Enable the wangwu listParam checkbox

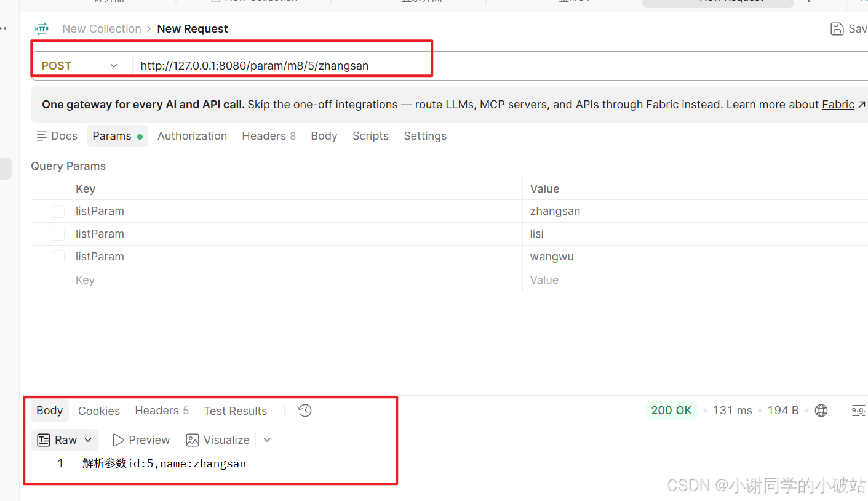point(58,257)
